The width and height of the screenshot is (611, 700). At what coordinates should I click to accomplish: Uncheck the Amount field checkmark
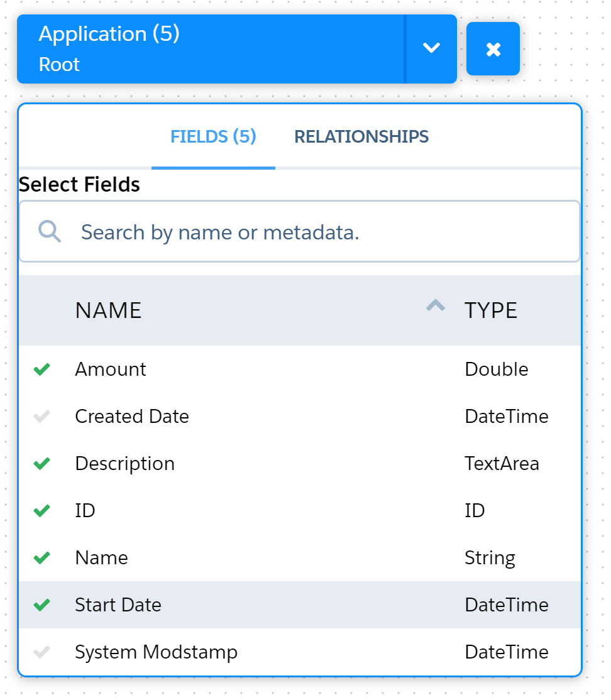[x=41, y=369]
